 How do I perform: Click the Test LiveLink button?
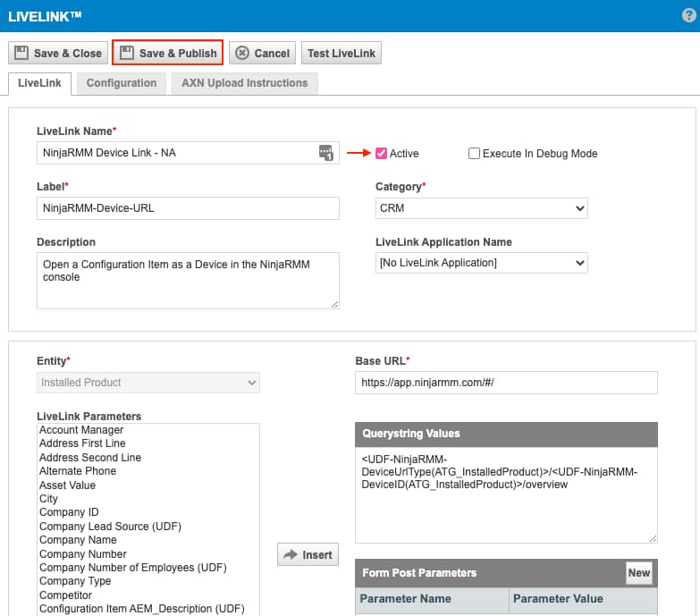(342, 53)
